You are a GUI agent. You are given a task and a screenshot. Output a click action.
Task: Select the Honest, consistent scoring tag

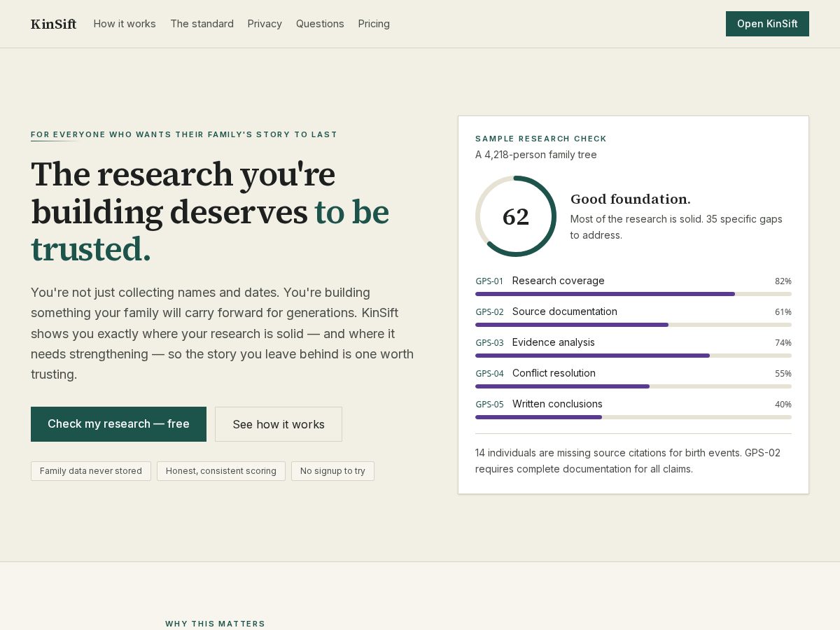pyautogui.click(x=221, y=471)
